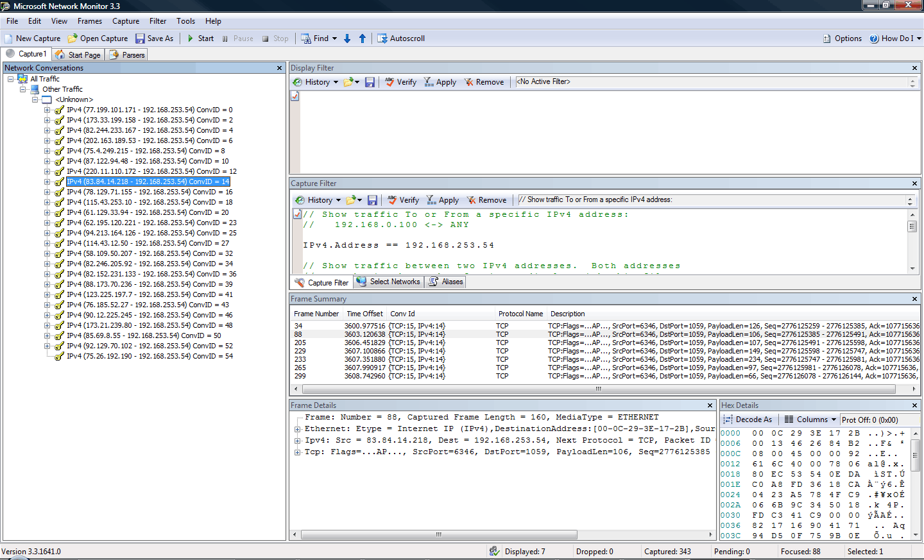Click Apply in the Capture Filter toolbar

point(443,200)
